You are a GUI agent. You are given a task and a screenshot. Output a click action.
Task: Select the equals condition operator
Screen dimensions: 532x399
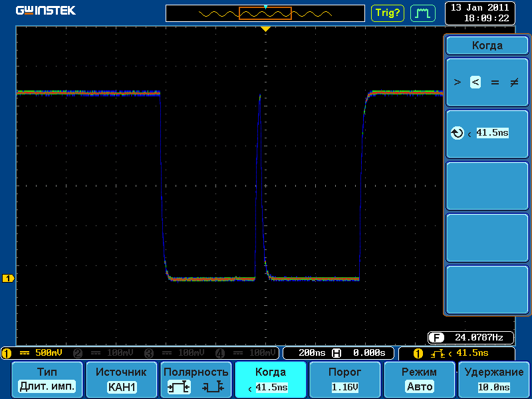[x=495, y=82]
